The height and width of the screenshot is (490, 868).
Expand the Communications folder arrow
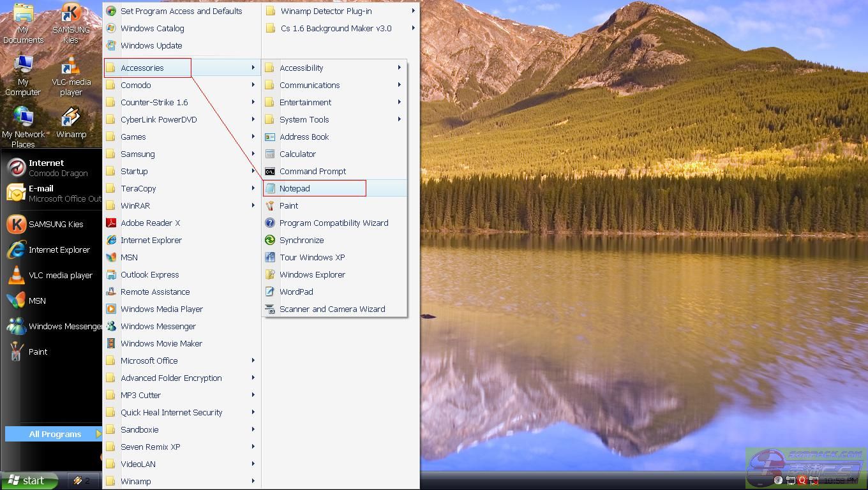pos(400,85)
